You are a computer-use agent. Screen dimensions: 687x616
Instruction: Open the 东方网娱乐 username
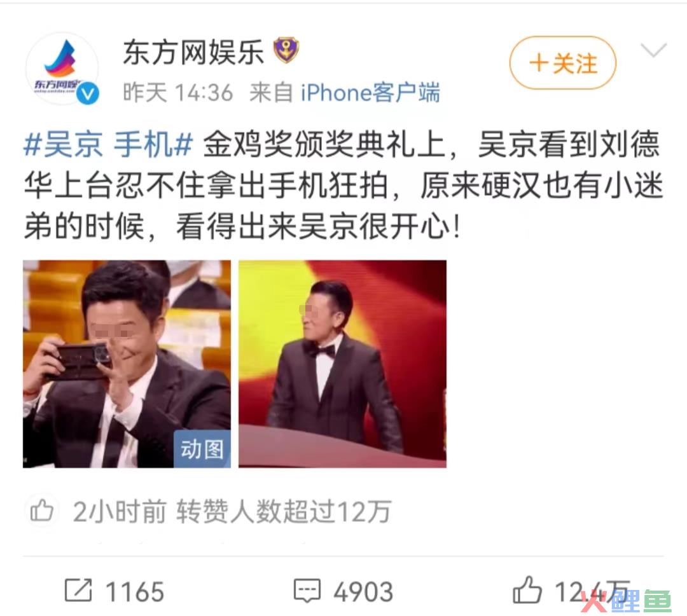[193, 51]
